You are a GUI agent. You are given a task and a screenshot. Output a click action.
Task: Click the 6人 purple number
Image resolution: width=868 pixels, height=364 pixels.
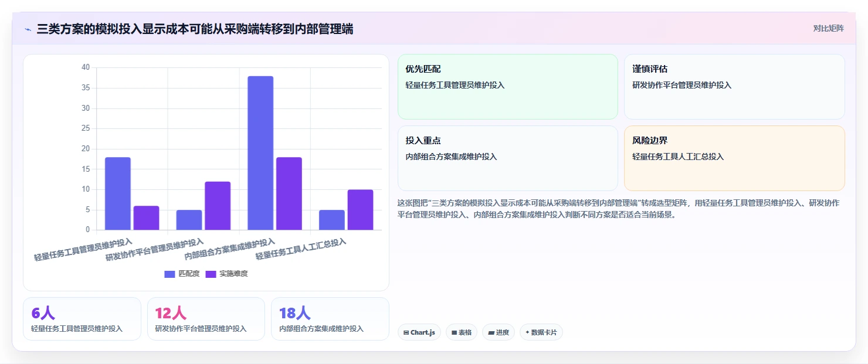click(x=43, y=313)
